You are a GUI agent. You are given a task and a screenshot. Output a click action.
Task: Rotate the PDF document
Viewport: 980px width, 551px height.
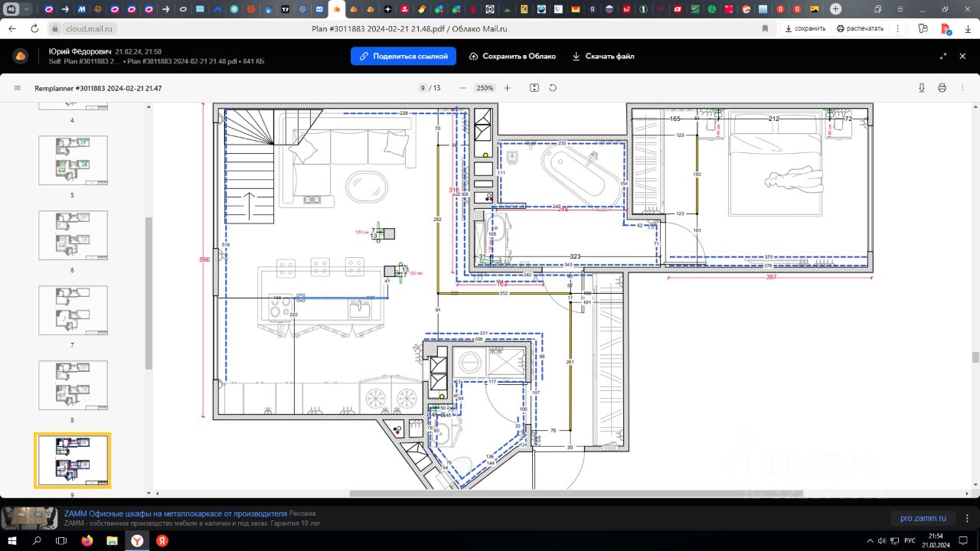click(553, 88)
